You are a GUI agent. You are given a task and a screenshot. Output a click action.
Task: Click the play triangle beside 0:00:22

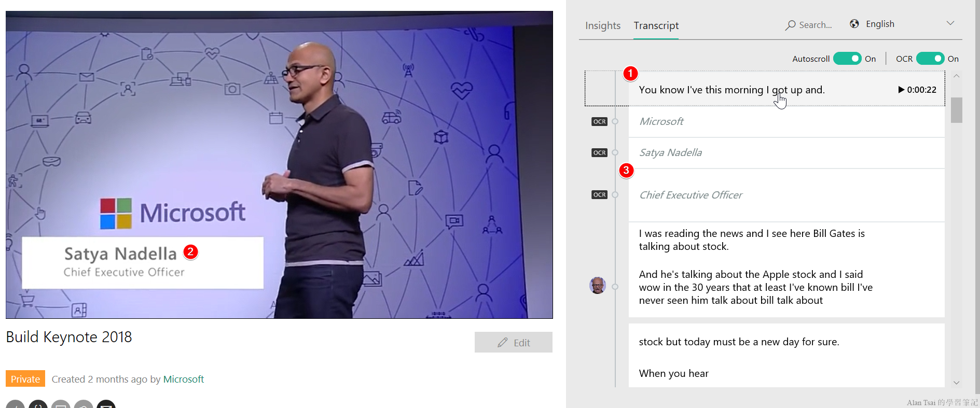901,90
